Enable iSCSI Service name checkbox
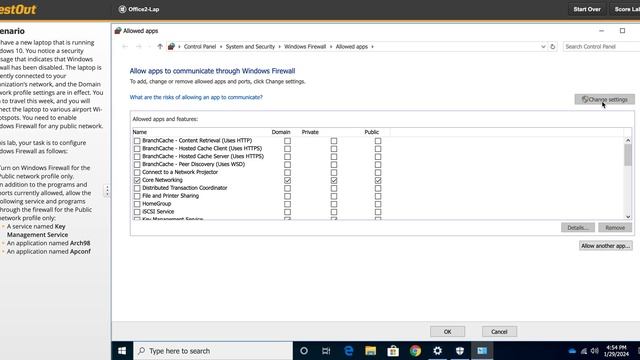The width and height of the screenshot is (640, 360). click(x=137, y=212)
